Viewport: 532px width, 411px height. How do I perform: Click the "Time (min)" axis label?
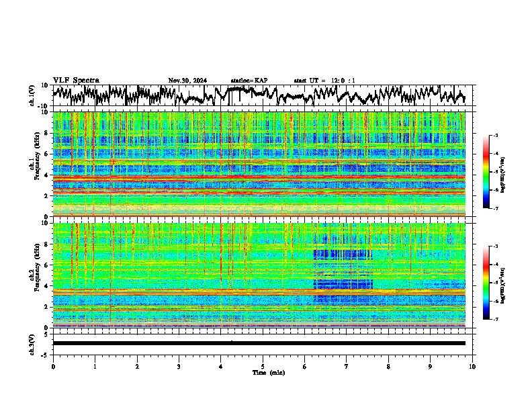click(269, 373)
